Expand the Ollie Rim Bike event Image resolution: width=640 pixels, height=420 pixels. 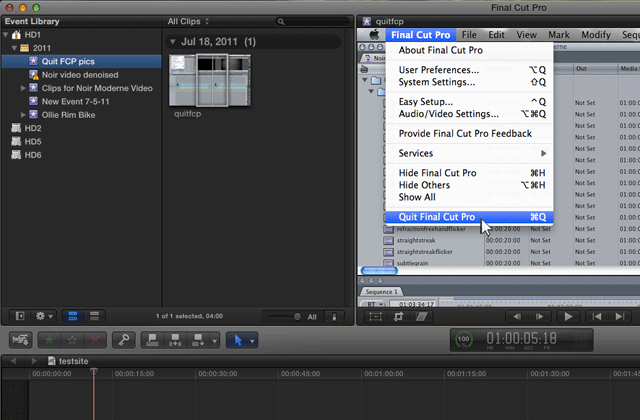(23, 115)
